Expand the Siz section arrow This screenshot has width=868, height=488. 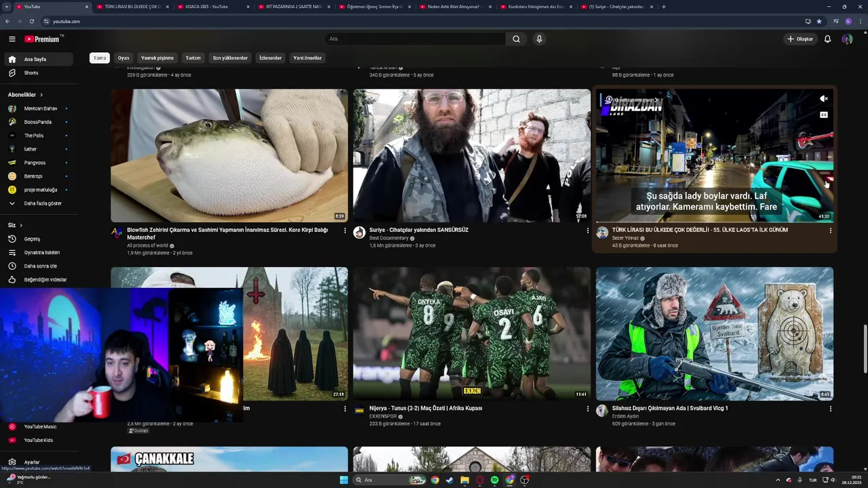tap(21, 225)
